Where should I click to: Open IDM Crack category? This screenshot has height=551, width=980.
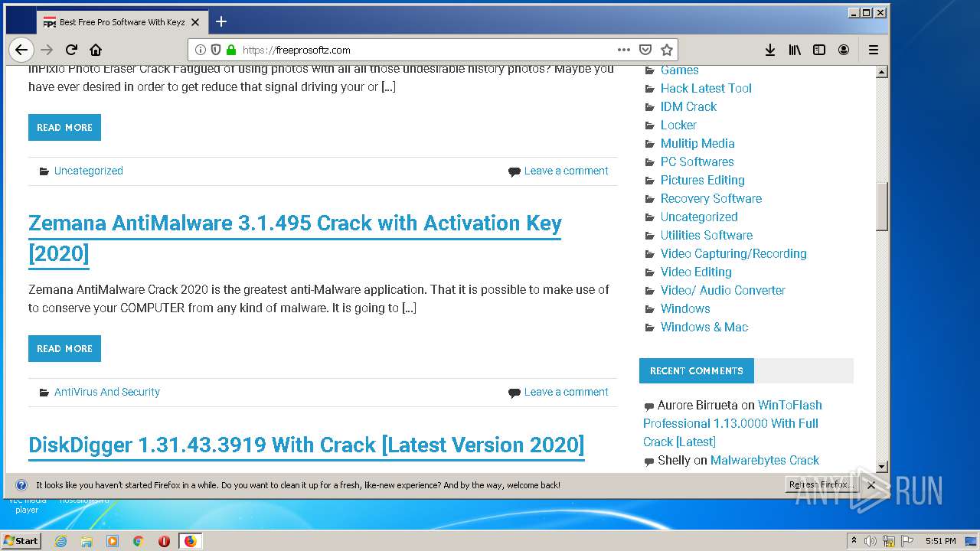coord(688,106)
